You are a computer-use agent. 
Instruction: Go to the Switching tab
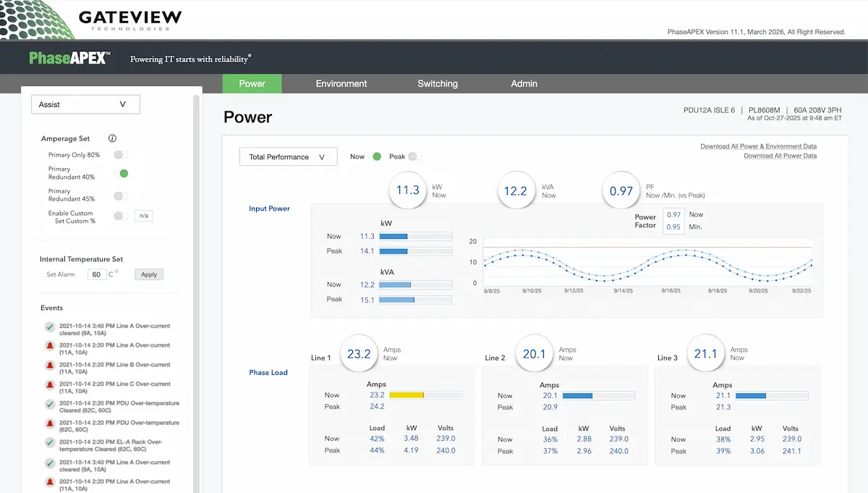pyautogui.click(x=438, y=83)
